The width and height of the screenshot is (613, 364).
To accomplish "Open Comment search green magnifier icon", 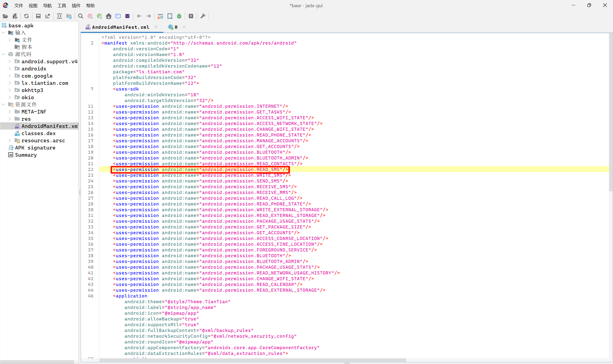I will [x=99, y=16].
